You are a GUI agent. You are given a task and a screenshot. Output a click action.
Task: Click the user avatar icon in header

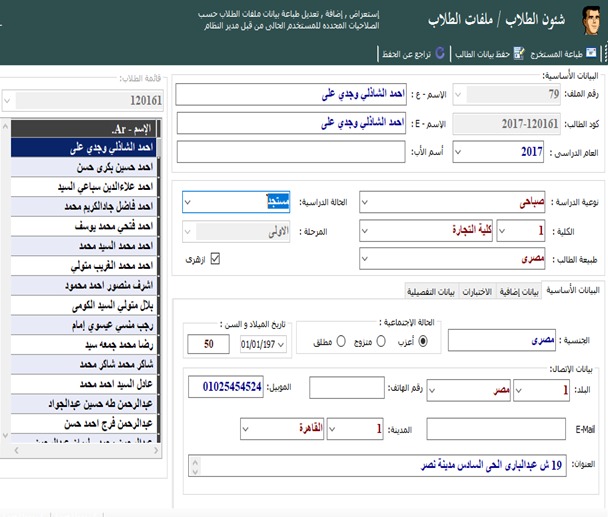coord(591,21)
